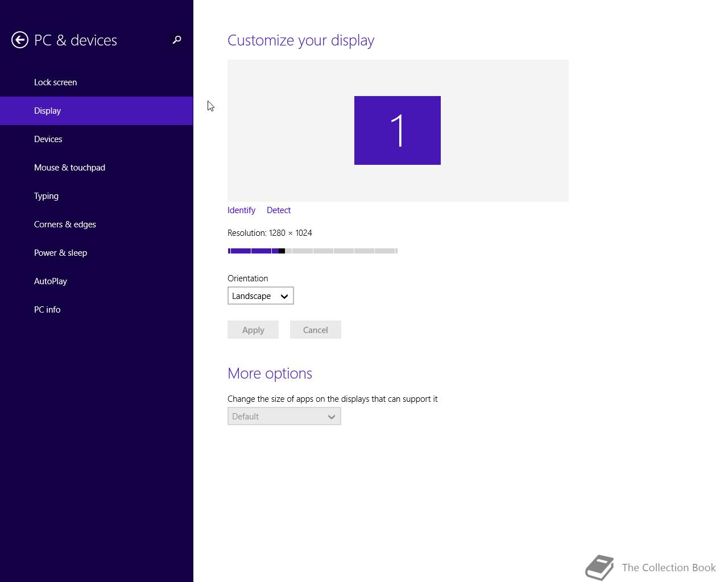Select display monitor 1 thumbnail
The height and width of the screenshot is (582, 728).
coord(398,130)
